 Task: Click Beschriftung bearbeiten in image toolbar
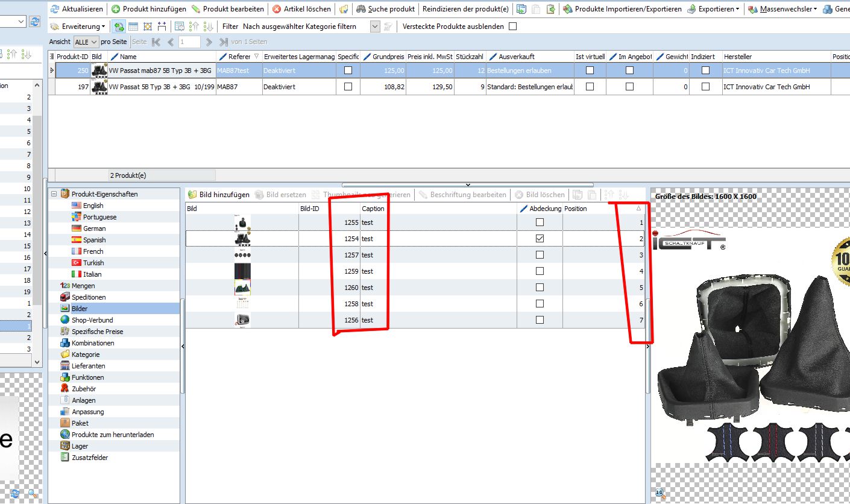[x=463, y=195]
